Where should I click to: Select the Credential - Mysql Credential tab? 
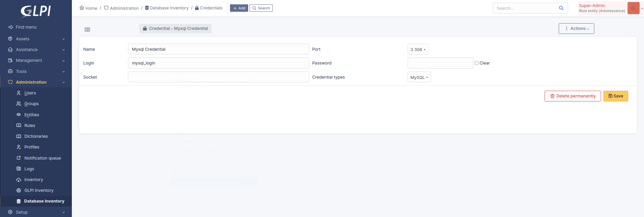[x=175, y=29]
